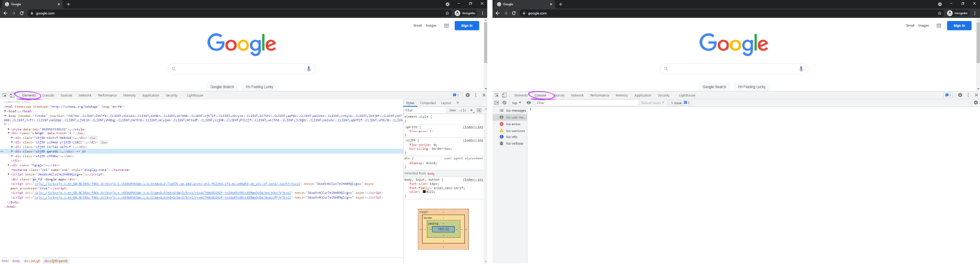
Task: Click Styles pane Filter field
Action: point(425,110)
